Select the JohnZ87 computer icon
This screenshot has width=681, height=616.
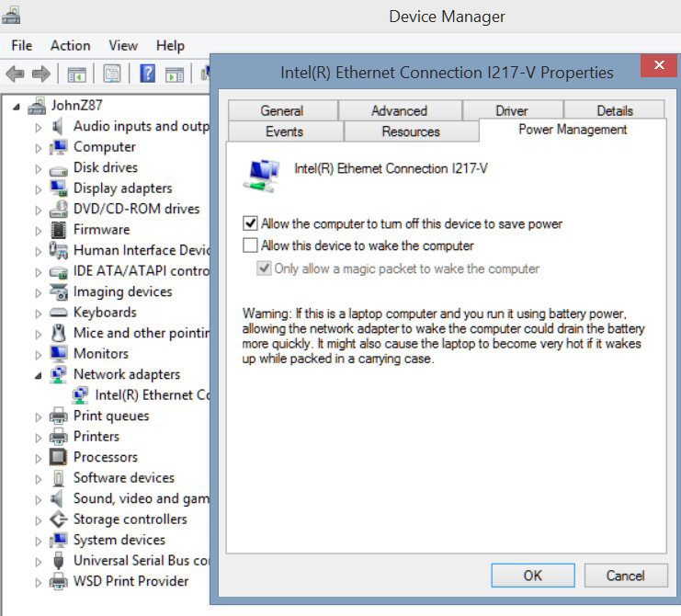pyautogui.click(x=37, y=106)
